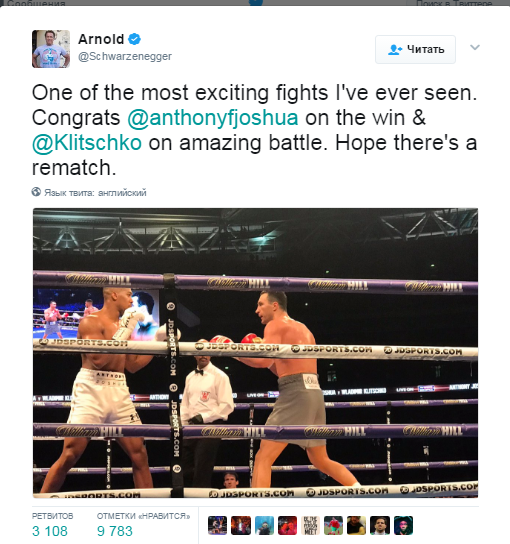The image size is (510, 544).
Task: Click the last liker avatar in row
Action: pos(403,525)
